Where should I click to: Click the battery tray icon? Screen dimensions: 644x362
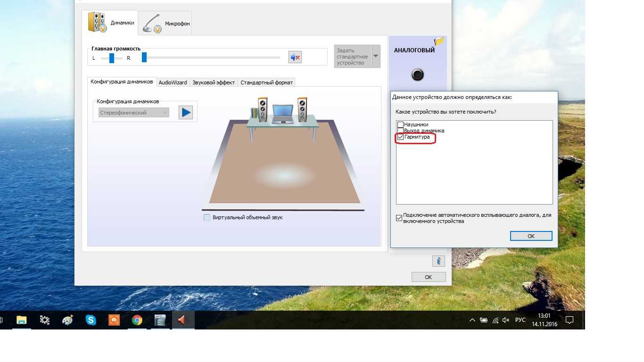(x=484, y=320)
